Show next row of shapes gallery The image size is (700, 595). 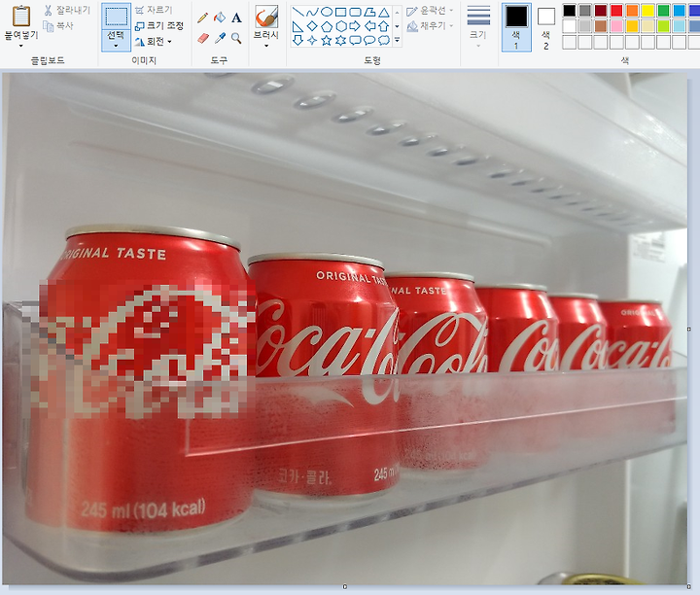(397, 26)
